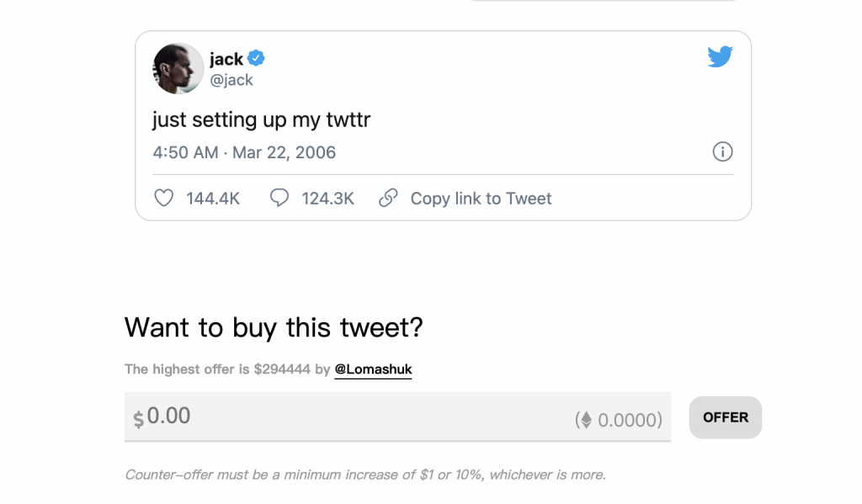Click the heart like icon

pos(164,198)
